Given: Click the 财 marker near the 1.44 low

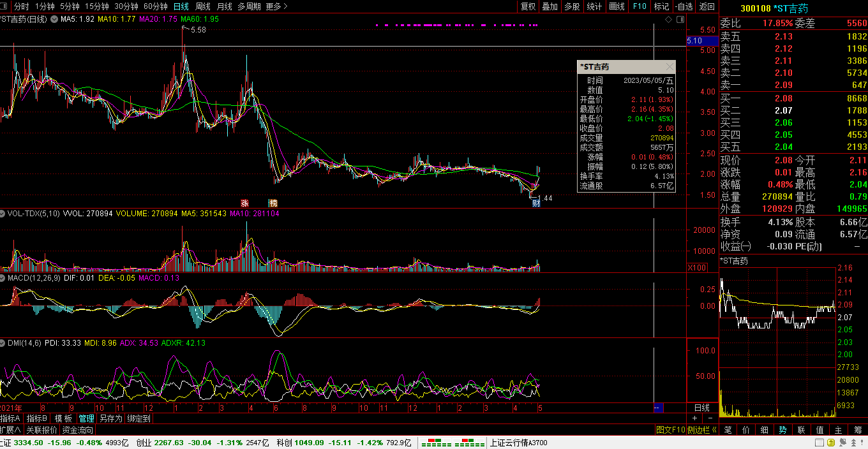Looking at the screenshot, I should click(536, 203).
